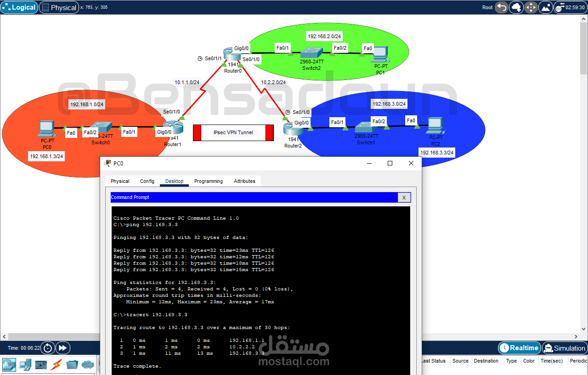Click the 192.168.3.0/24 network label
This screenshot has width=588, height=375.
click(389, 104)
